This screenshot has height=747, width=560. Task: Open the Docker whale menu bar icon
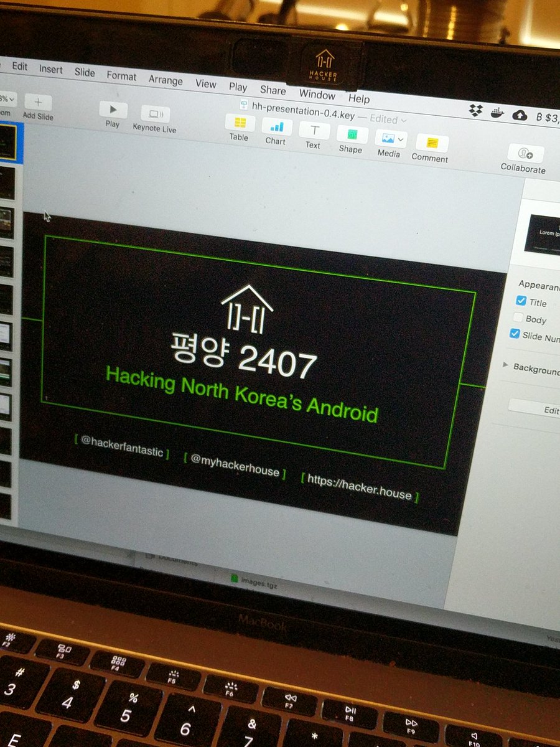(x=497, y=113)
